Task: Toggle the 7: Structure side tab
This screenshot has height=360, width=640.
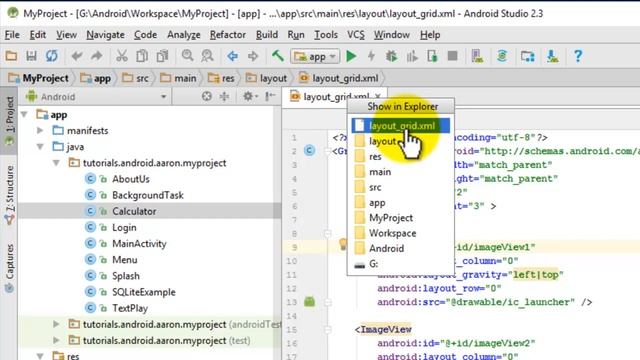Action: (x=9, y=195)
